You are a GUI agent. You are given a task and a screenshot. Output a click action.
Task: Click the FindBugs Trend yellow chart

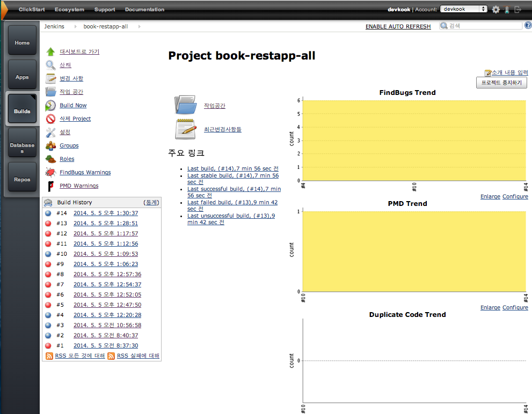pyautogui.click(x=414, y=141)
